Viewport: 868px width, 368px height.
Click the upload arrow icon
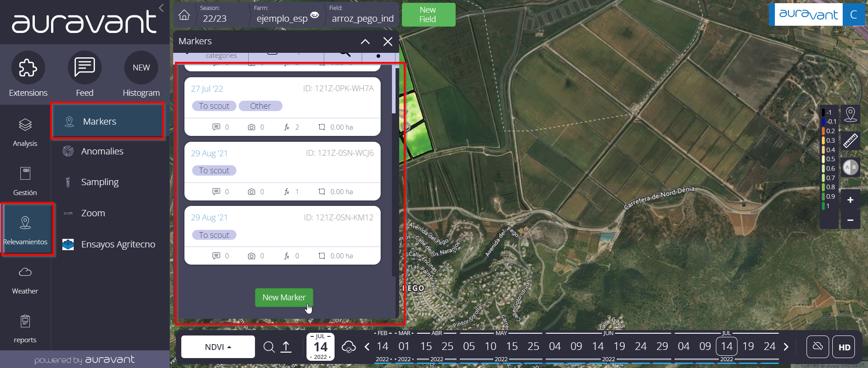click(286, 347)
